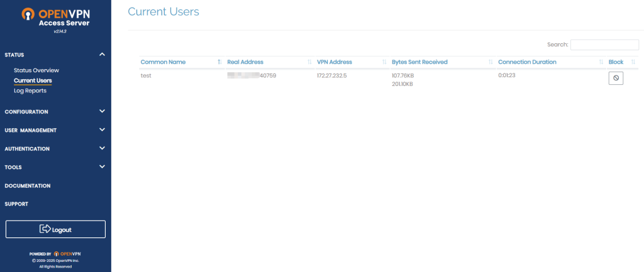Open the Documentation link
Screen dimensions: 644x272
click(28, 186)
